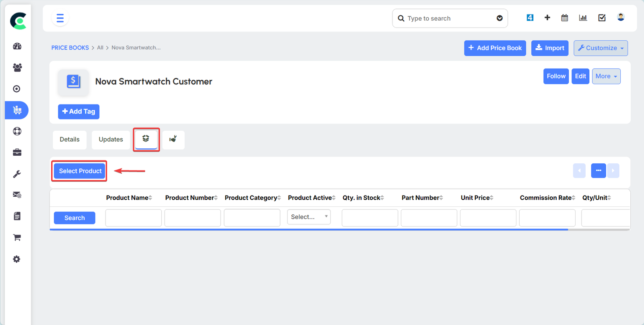Toggle the hamburger menu button

point(60,19)
